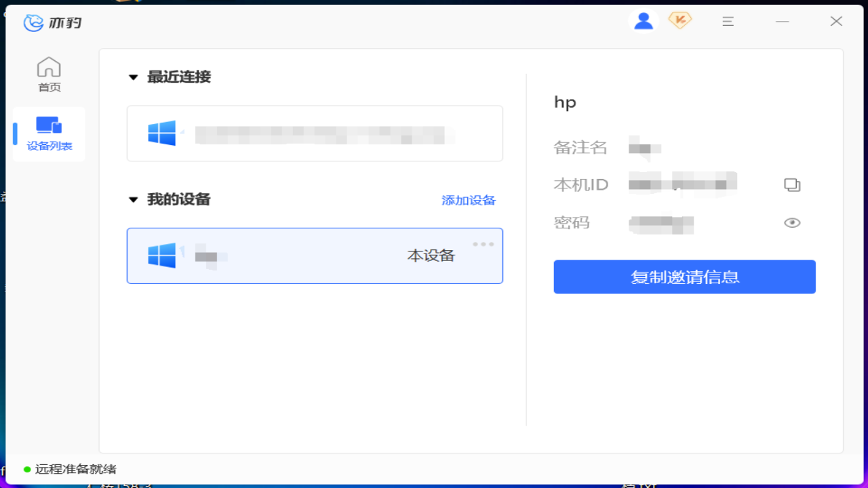The image size is (868, 488).
Task: Click the Windows icon on recent connection entry
Action: [161, 133]
